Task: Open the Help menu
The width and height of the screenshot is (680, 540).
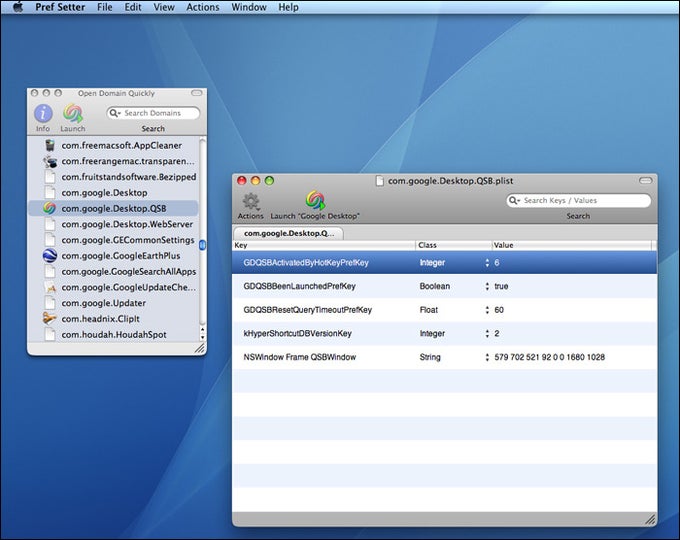Action: coord(288,7)
